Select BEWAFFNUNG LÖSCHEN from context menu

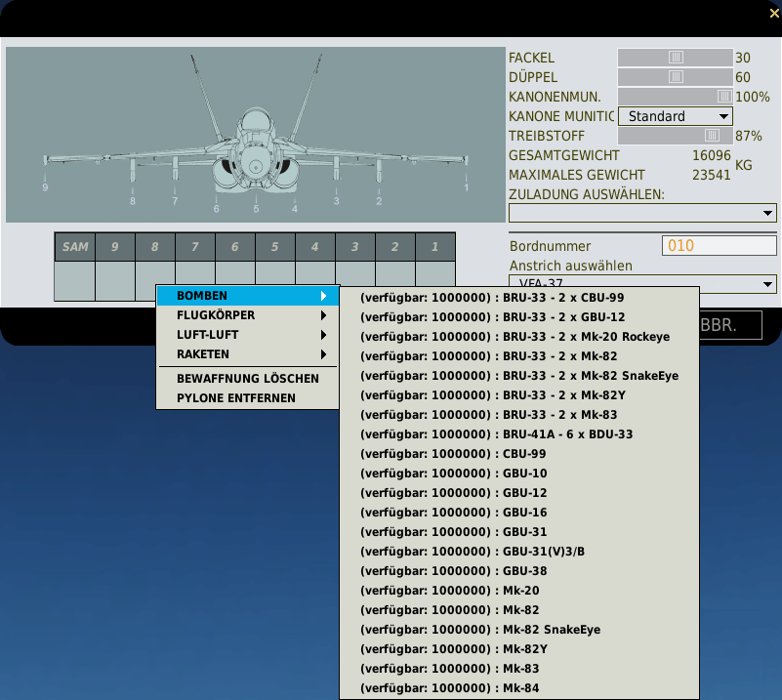[x=247, y=378]
